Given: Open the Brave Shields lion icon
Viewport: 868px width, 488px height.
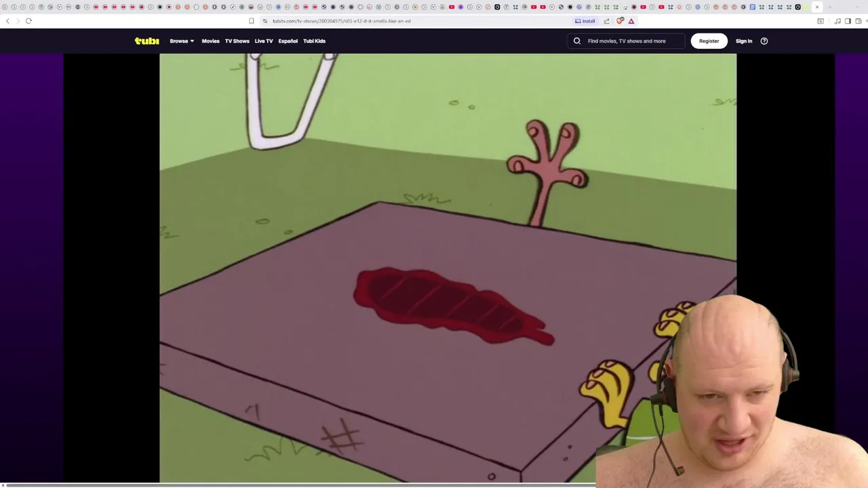Looking at the screenshot, I should 620,21.
